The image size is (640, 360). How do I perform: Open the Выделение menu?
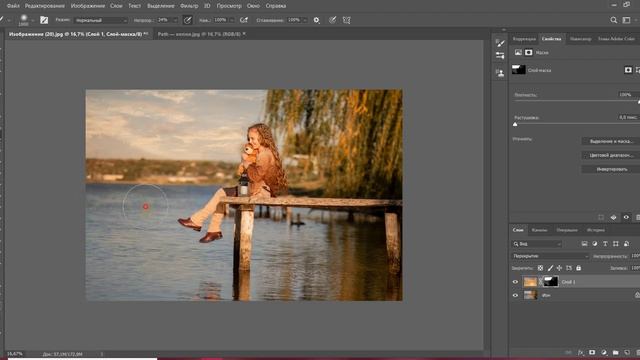pos(160,6)
